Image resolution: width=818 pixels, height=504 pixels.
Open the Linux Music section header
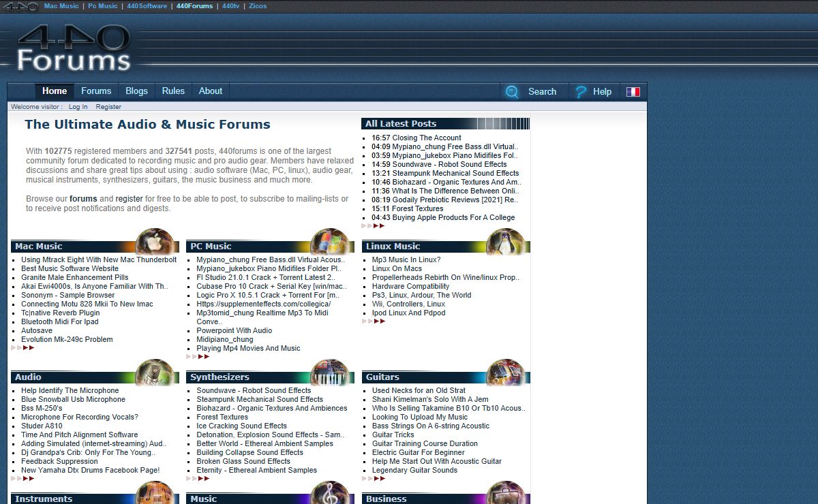pos(393,247)
